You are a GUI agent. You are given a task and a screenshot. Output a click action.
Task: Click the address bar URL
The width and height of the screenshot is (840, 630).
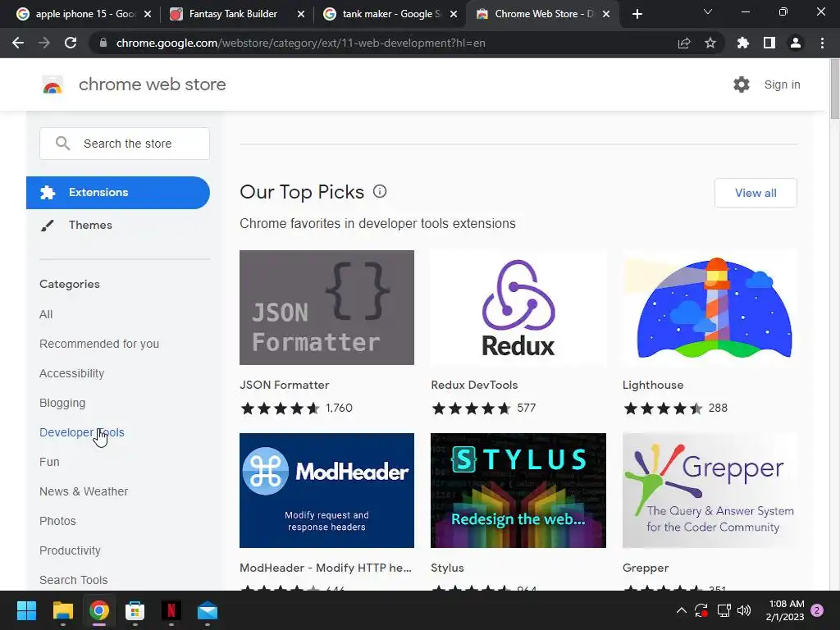[300, 43]
